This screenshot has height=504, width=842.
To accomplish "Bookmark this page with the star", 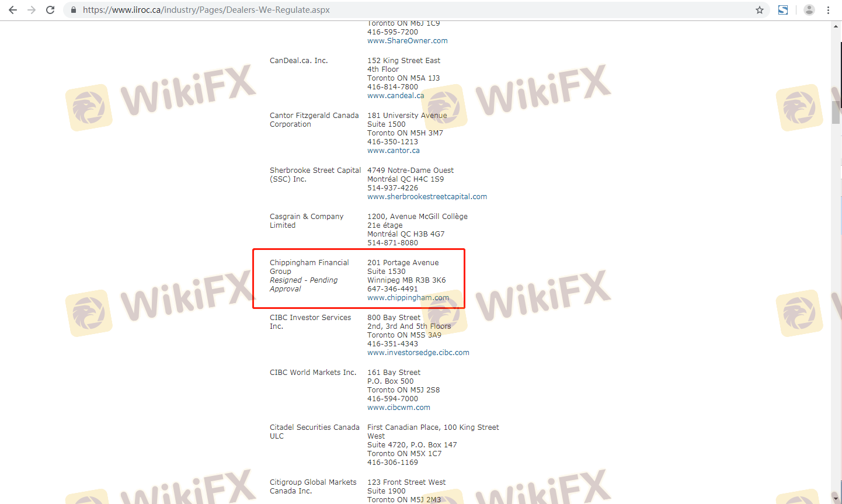I will click(760, 10).
